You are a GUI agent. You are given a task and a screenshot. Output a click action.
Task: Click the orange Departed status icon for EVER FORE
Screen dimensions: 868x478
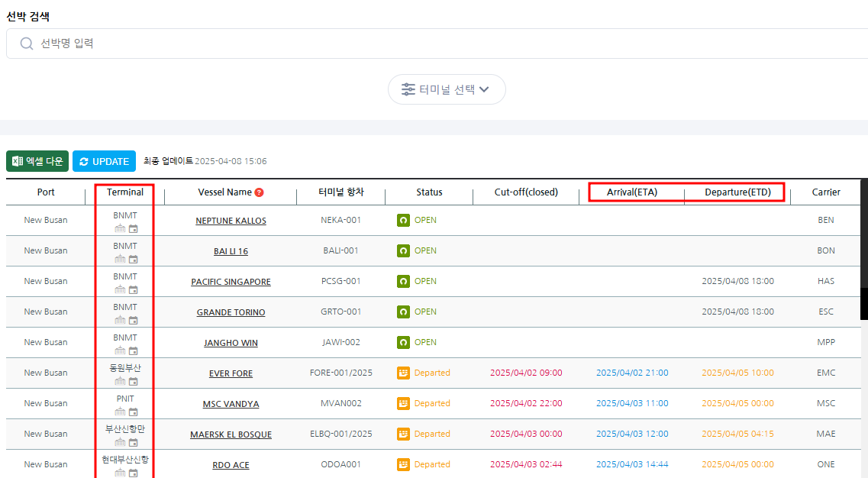[x=404, y=373]
